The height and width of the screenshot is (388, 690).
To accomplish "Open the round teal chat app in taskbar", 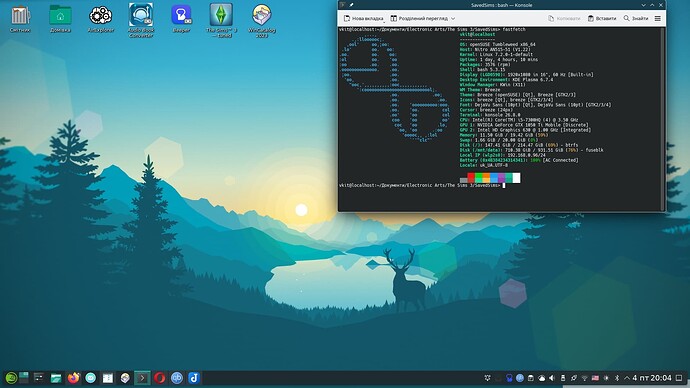I will [x=91, y=378].
